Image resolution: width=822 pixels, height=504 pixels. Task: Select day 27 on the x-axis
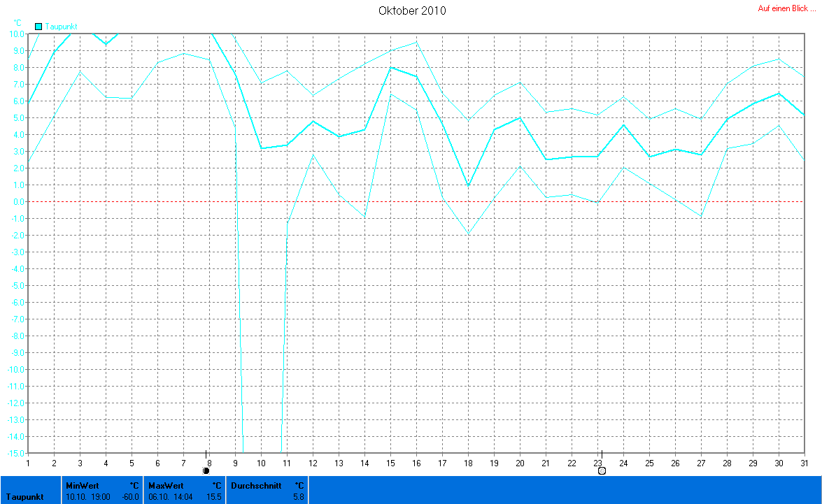coord(701,463)
